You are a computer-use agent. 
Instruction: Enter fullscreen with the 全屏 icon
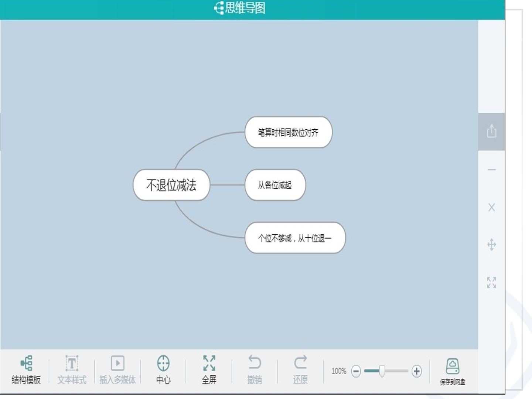click(209, 363)
